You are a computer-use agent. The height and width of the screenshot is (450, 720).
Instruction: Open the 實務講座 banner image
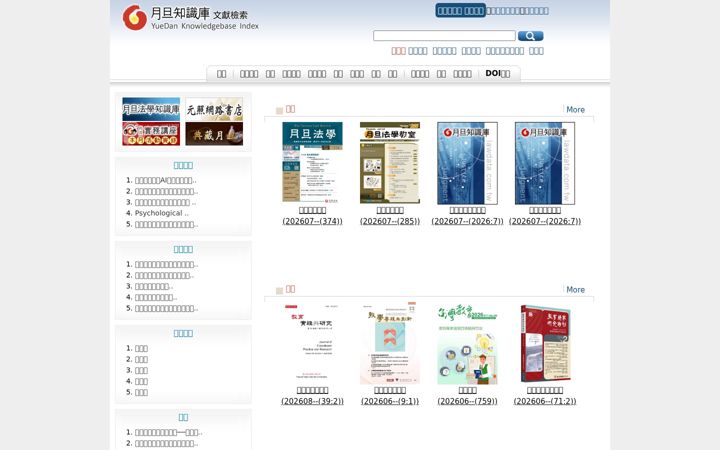click(x=151, y=134)
